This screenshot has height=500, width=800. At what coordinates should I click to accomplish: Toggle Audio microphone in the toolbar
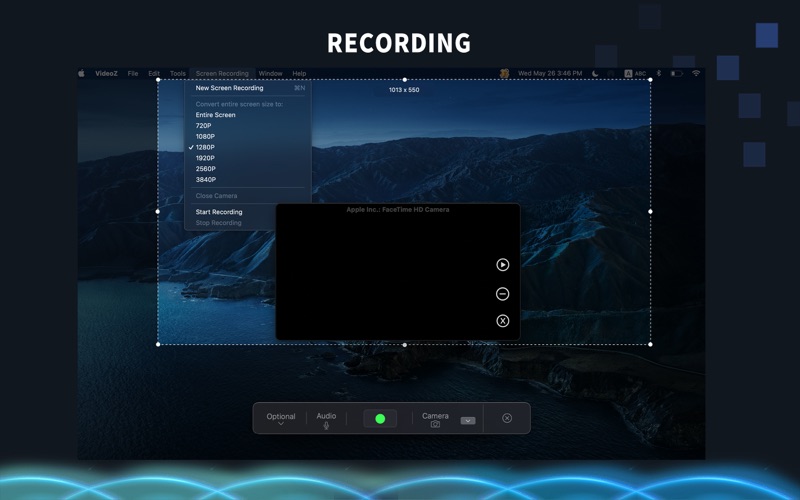(x=326, y=420)
